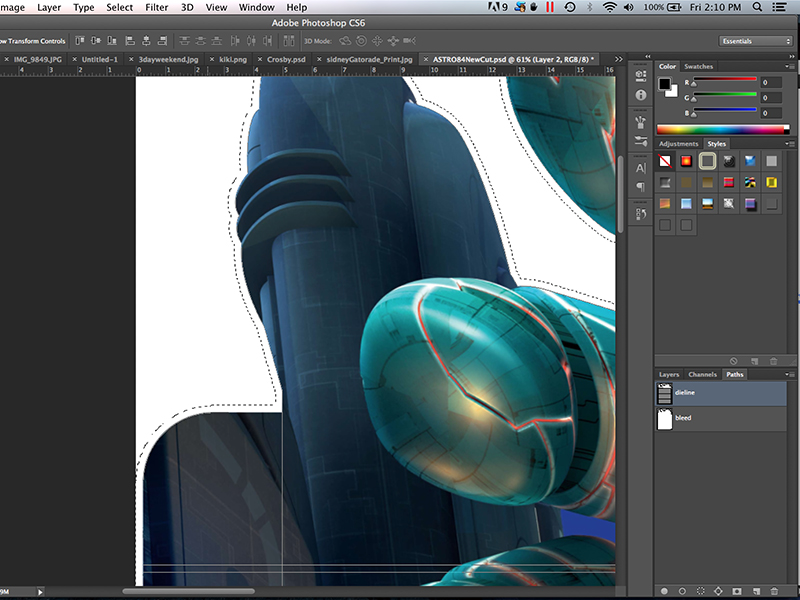Open the Layer menu
Screen dimensions: 800x600
click(49, 7)
